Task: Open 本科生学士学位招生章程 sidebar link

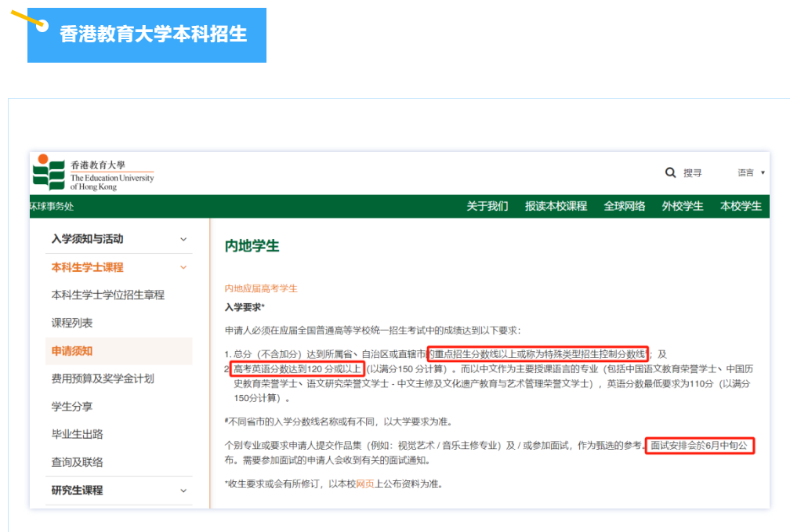Action: click(x=107, y=295)
